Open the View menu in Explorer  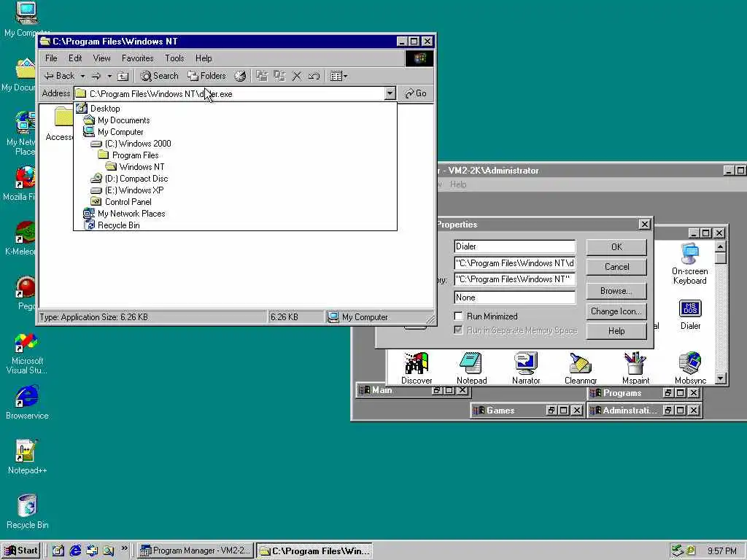(x=101, y=58)
